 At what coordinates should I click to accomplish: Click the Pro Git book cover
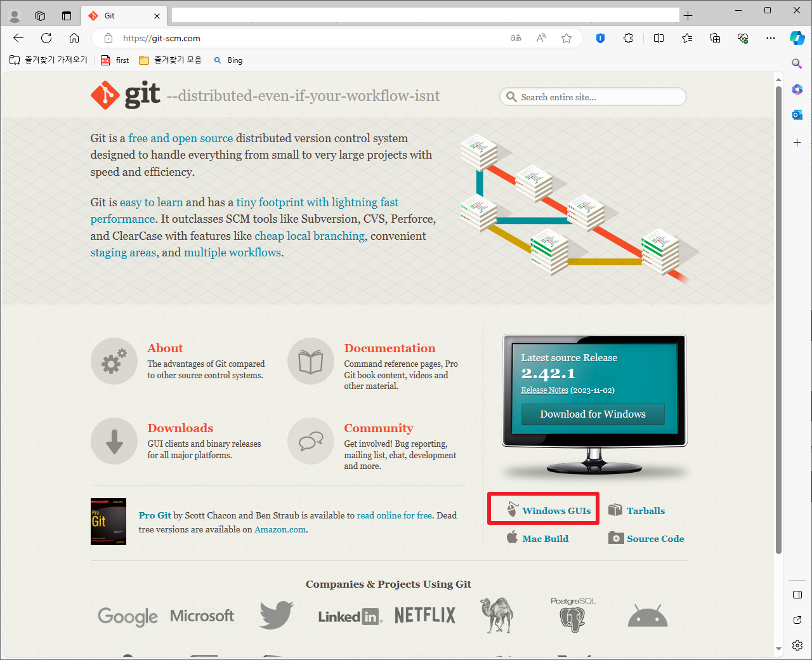point(108,522)
